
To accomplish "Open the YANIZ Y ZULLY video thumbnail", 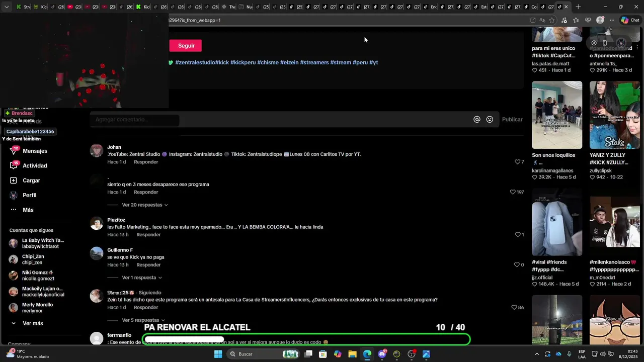I will coord(614,115).
